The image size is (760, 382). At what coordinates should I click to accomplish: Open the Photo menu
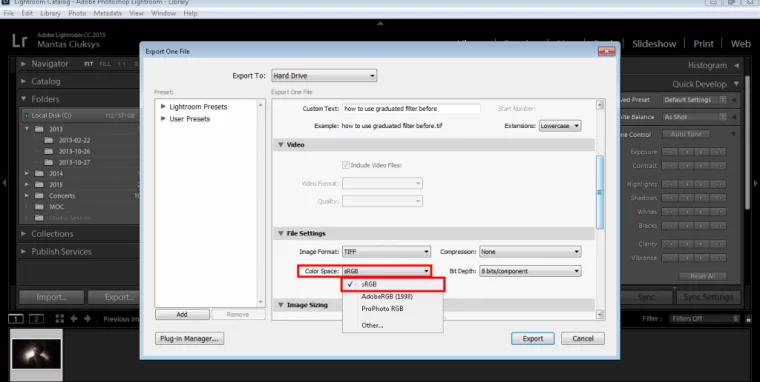pyautogui.click(x=77, y=13)
